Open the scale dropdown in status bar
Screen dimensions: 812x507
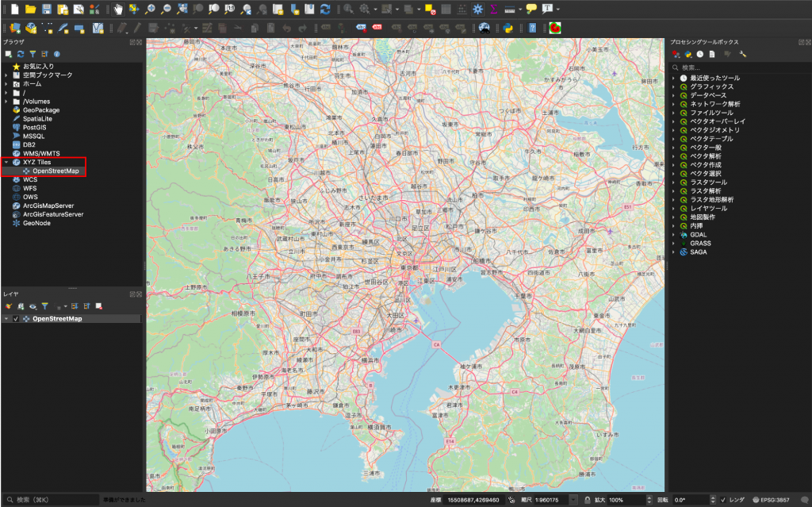[x=573, y=500]
